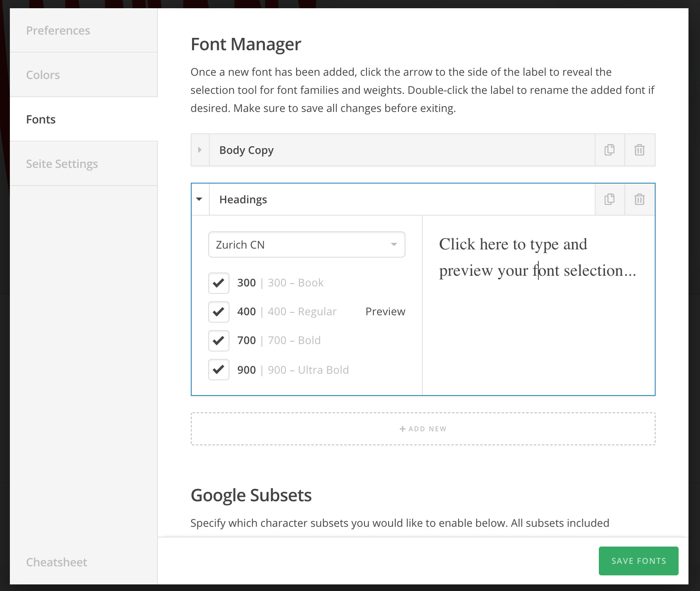The width and height of the screenshot is (700, 591).
Task: Collapse the Headings font arrow
Action: tap(200, 199)
